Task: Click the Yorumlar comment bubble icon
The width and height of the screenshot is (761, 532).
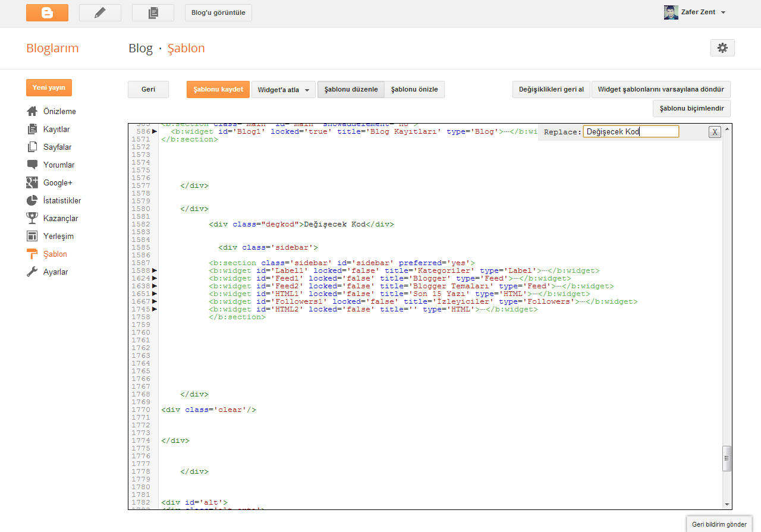Action: click(32, 165)
